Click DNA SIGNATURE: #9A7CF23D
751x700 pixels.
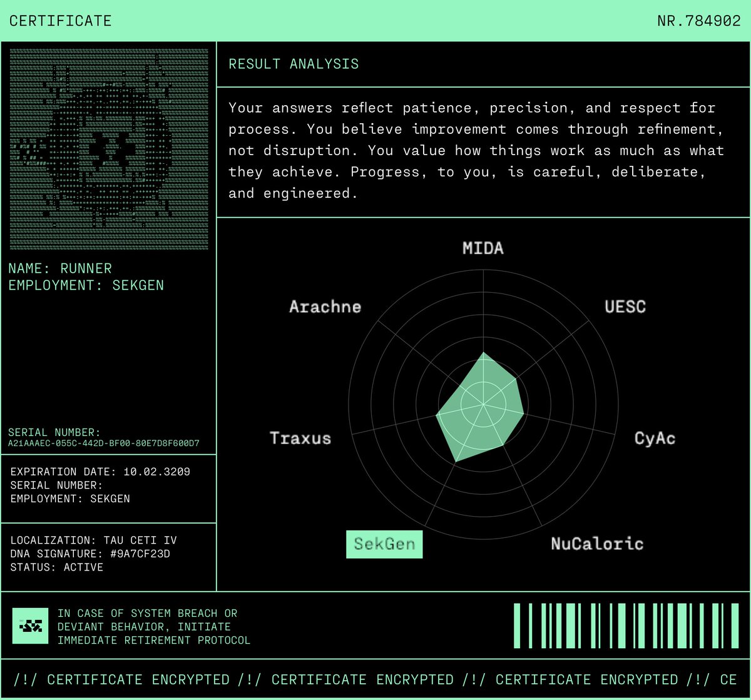pos(90,554)
